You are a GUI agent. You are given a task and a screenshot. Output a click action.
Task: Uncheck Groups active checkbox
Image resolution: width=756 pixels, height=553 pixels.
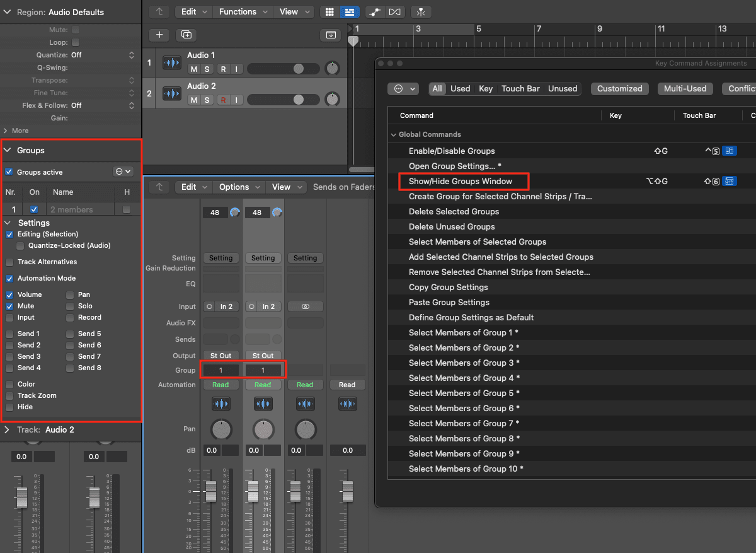click(9, 172)
